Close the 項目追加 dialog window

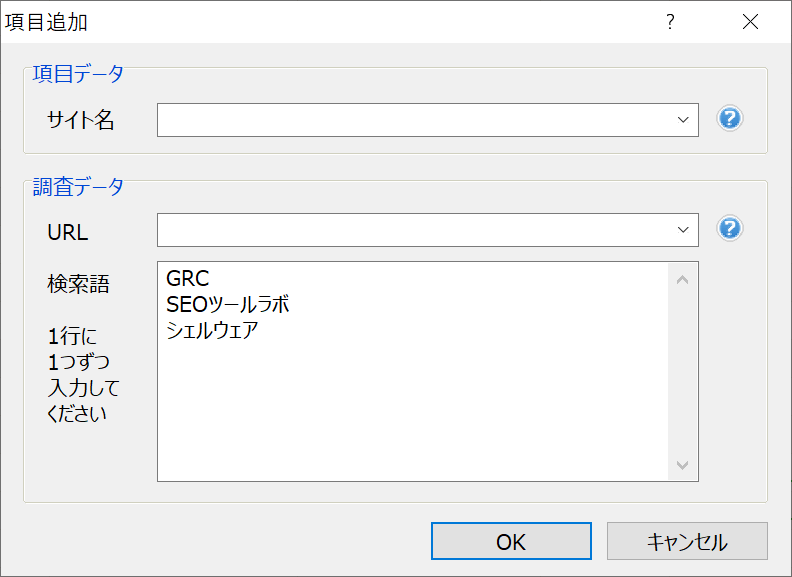point(750,22)
